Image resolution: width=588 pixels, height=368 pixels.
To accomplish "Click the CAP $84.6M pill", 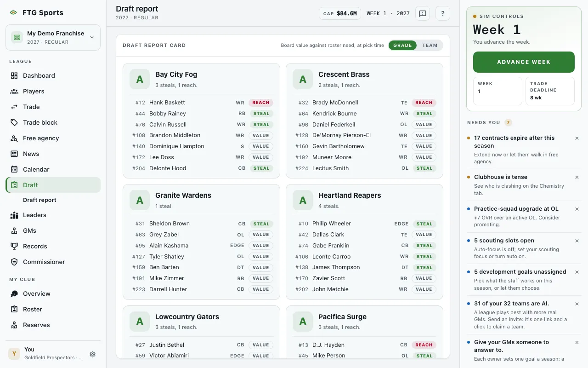I will point(340,13).
